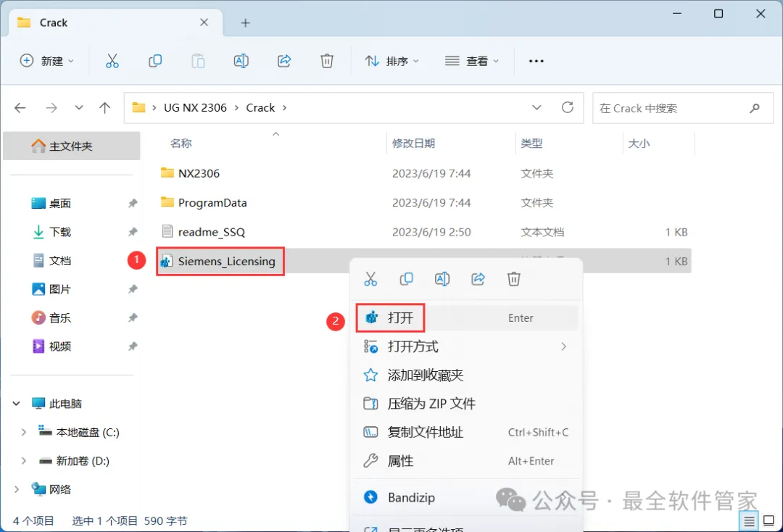
Task: Select 主文件夹 in the sidebar
Action: pos(71,146)
